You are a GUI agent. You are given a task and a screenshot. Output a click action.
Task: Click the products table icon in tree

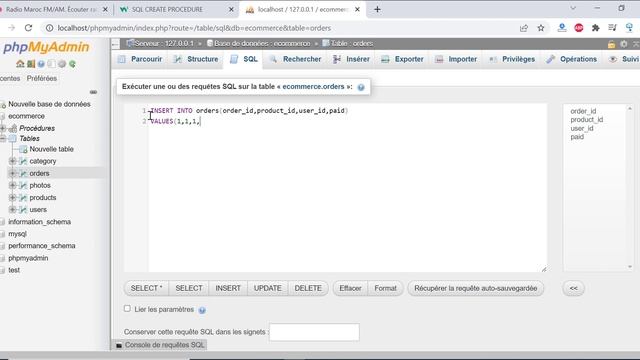pos(23,198)
